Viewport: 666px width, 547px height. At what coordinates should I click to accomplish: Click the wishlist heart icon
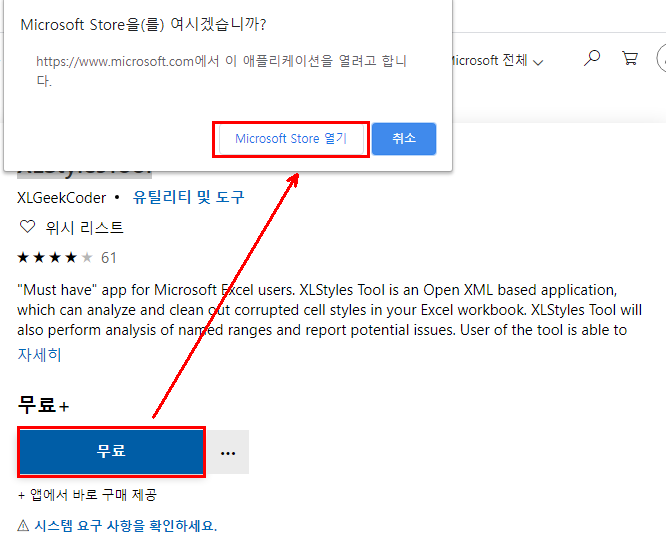28,227
